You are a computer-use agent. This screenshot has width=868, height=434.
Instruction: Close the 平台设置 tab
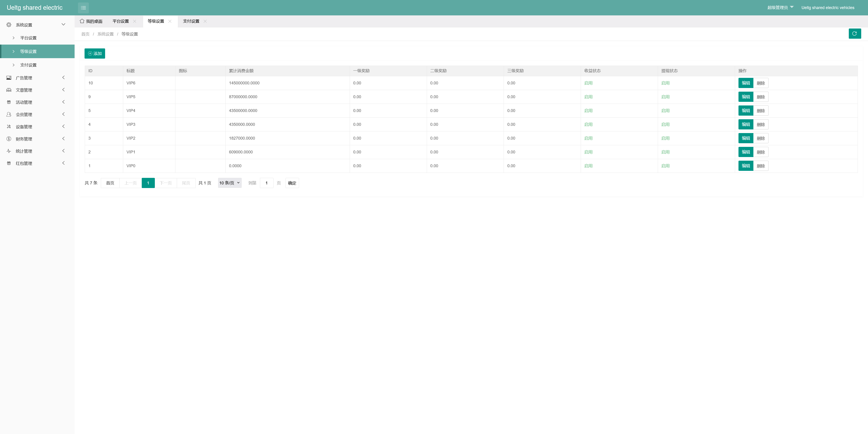coord(135,21)
